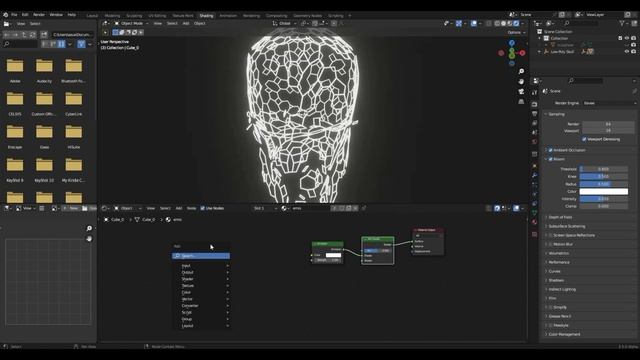Click the zoom magnifier in image editor panel
Image resolution: width=640 pixels, height=360 pixels.
click(89, 228)
